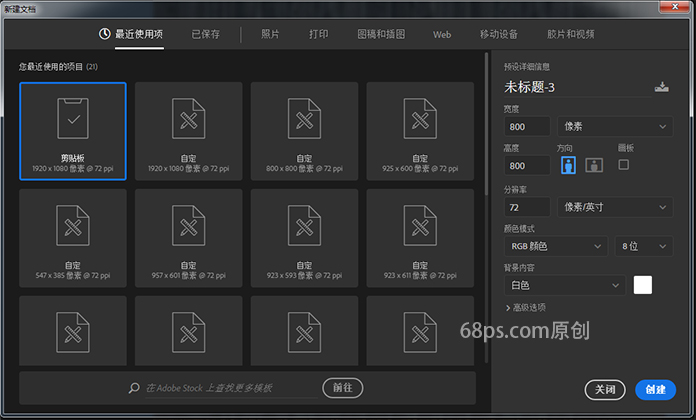Open the width unit 像素 dropdown
Viewport: 696px width, 420px height.
tap(615, 127)
